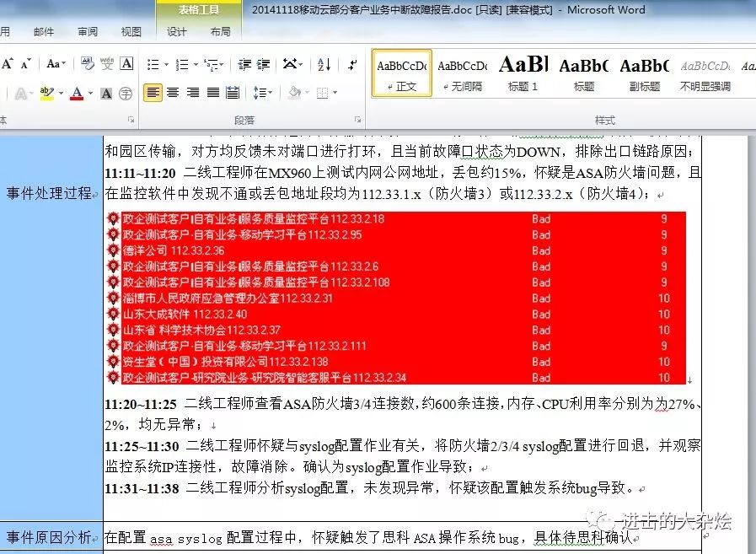Screen dimensions: 756x554
Task: Open the 审阅 ribbon tab
Action: click(88, 32)
